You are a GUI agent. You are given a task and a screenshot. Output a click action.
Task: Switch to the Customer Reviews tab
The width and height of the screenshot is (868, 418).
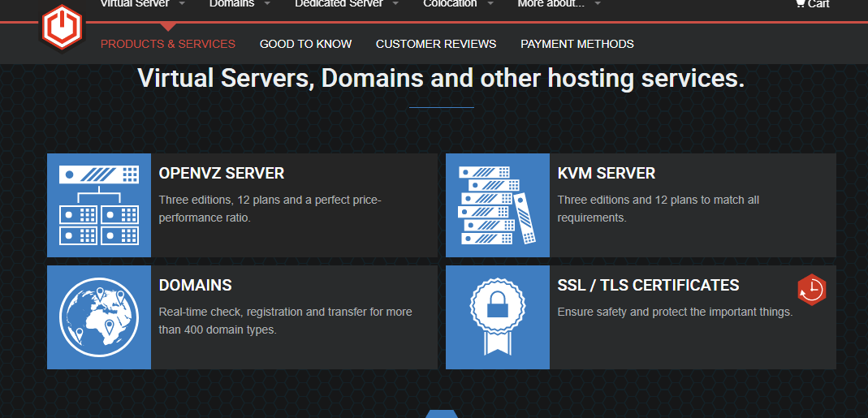point(436,44)
